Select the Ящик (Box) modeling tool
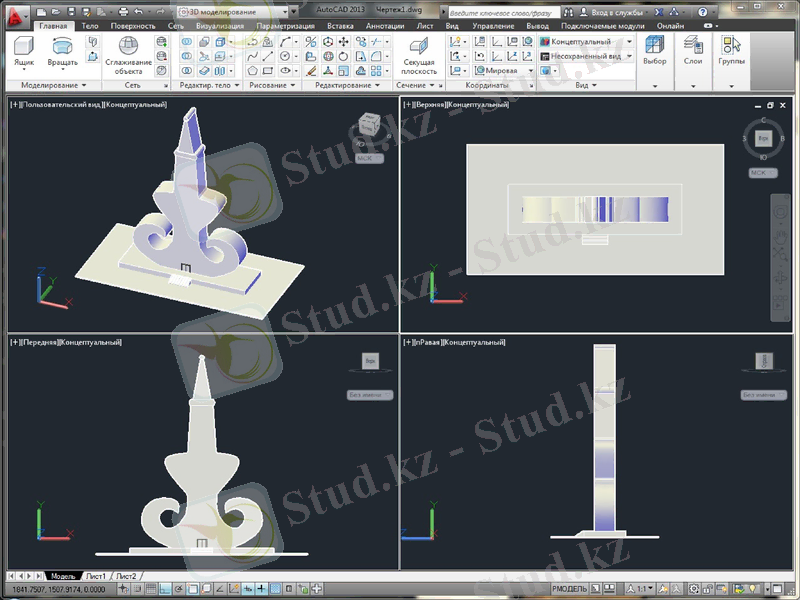Image resolution: width=800 pixels, height=600 pixels. pos(23,51)
